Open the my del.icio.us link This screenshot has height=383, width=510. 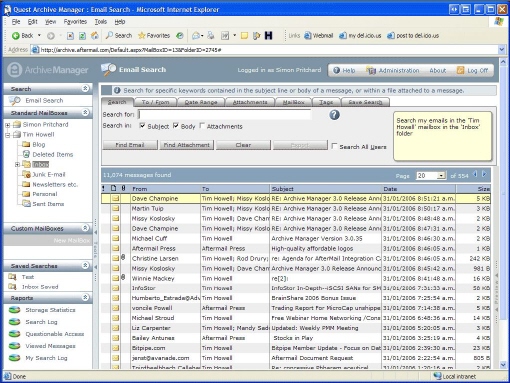tap(360, 36)
